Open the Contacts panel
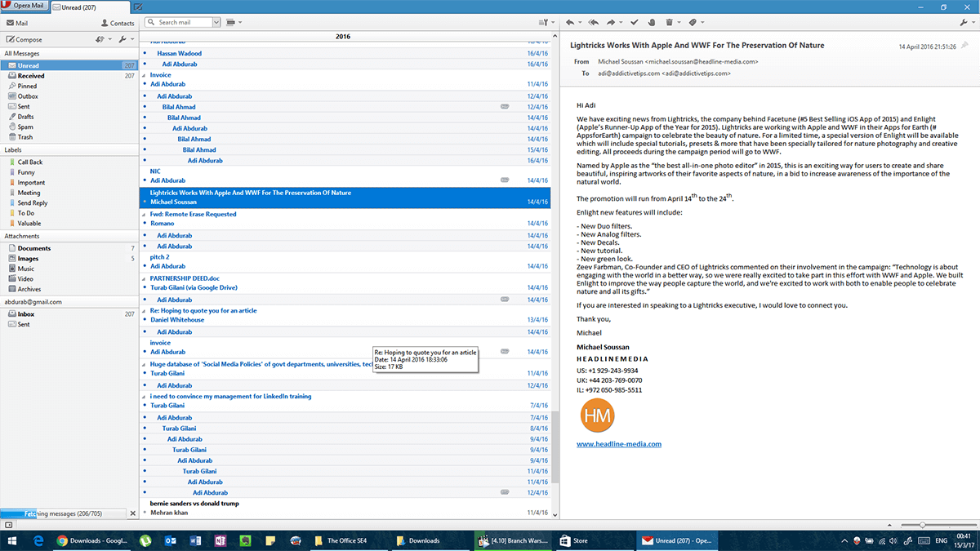Screen dimensions: 980x551 point(117,23)
